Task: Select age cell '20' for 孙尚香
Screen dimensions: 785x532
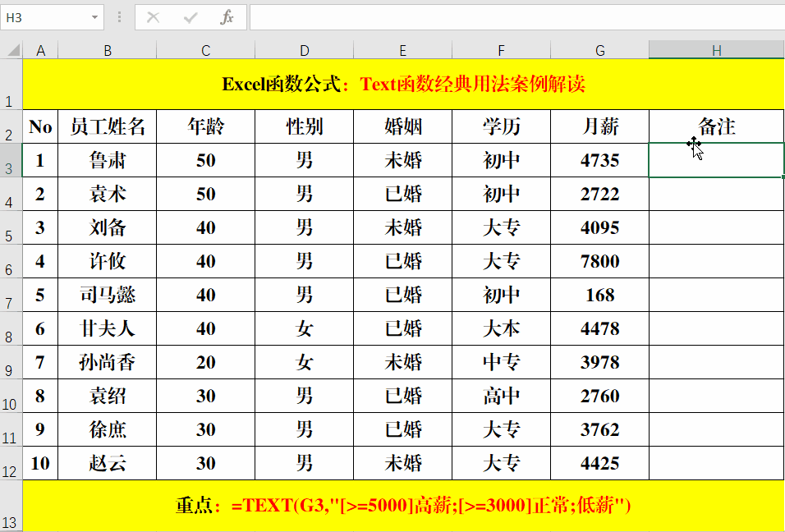Action: [x=206, y=362]
